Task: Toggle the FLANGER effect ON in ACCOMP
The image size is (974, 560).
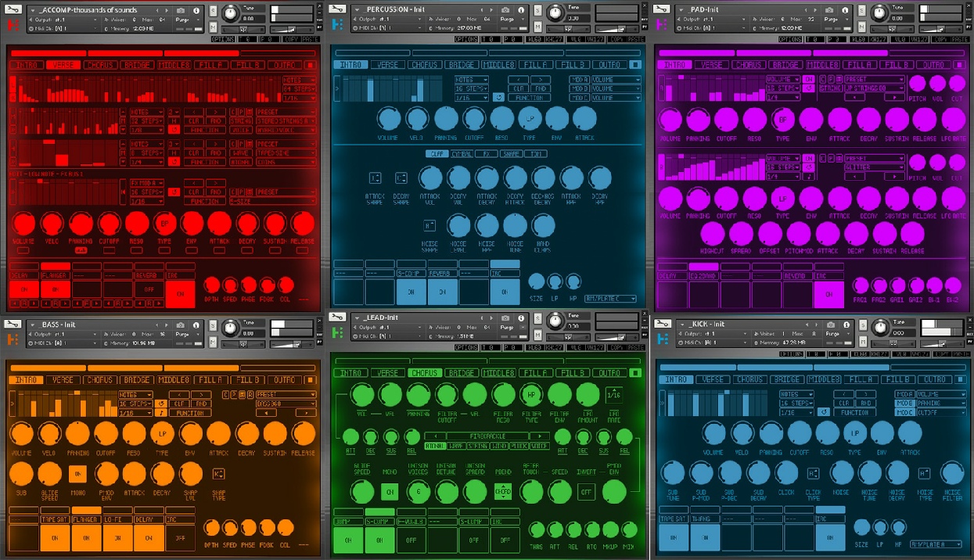Action: [x=56, y=289]
